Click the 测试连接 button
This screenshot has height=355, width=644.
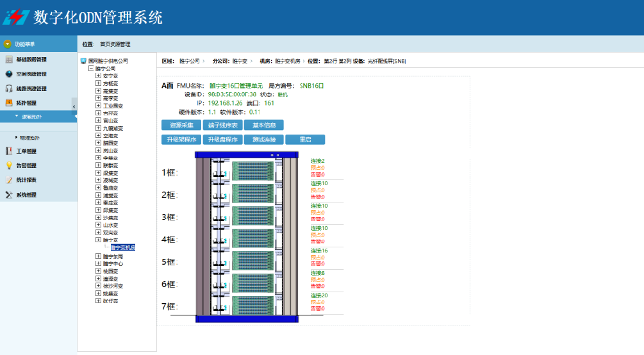tap(264, 140)
